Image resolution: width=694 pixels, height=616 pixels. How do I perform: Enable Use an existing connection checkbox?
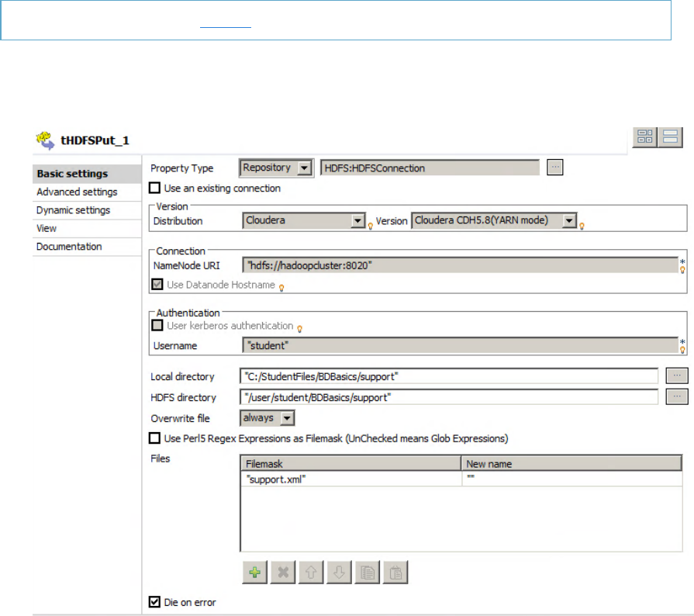click(x=155, y=189)
